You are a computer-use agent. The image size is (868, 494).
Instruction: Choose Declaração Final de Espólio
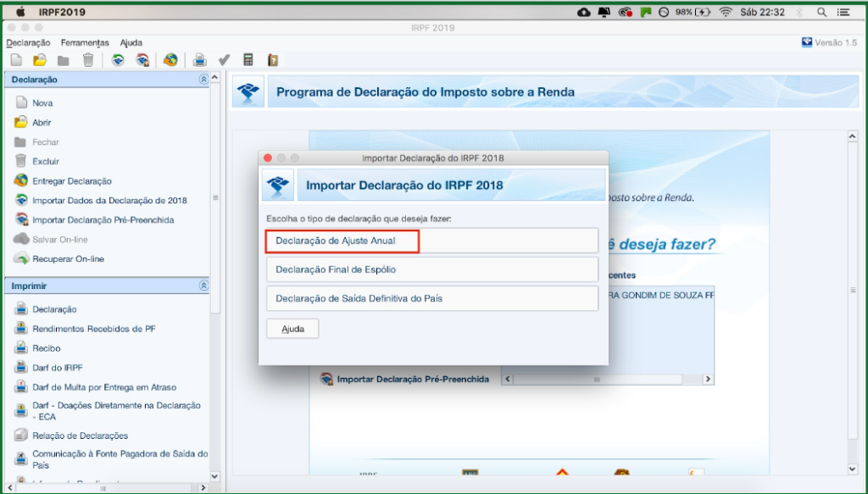pyautogui.click(x=432, y=269)
